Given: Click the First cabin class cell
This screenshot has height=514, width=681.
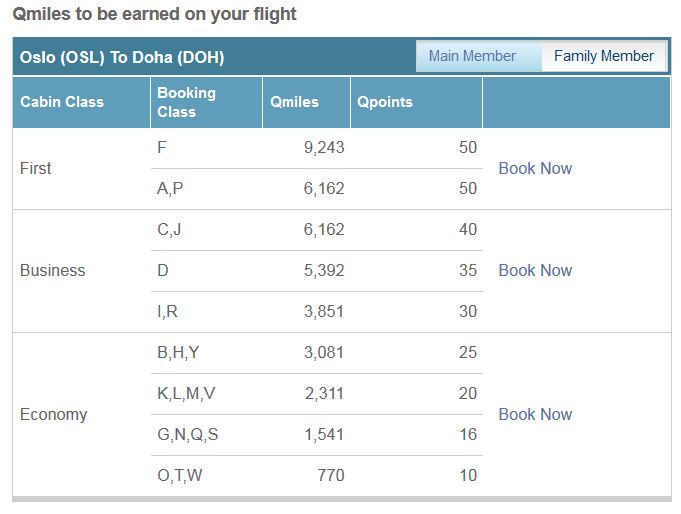Looking at the screenshot, I should coord(36,168).
